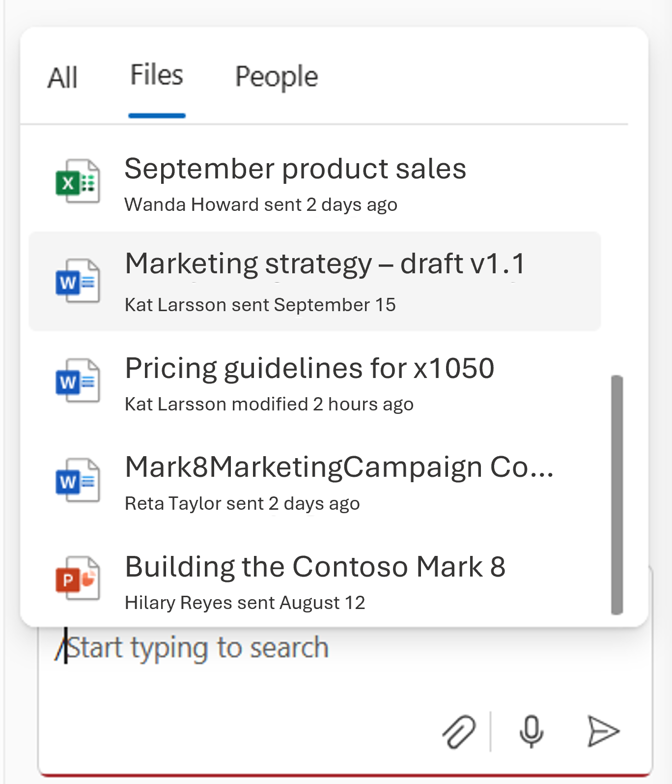
Task: Select Pricing guidelines for x1050 title
Action: click(x=309, y=368)
